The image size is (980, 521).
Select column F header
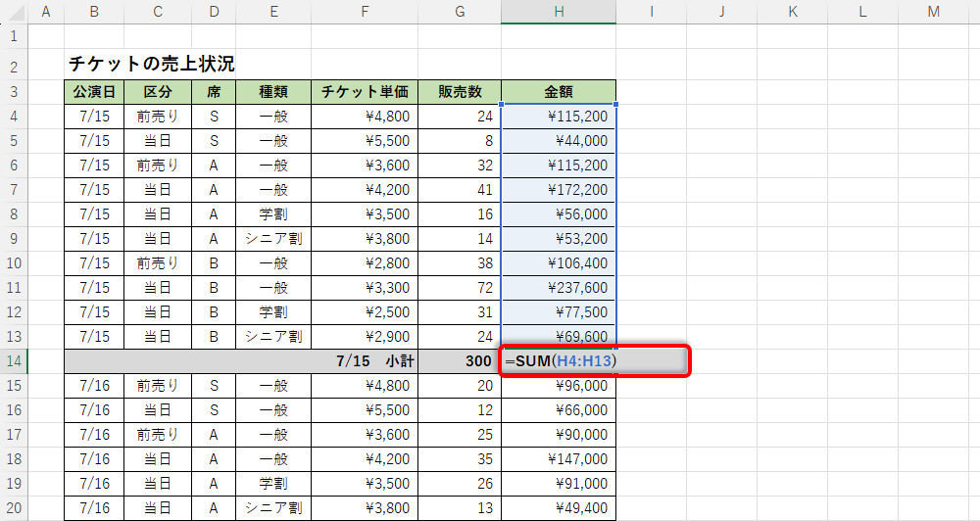coord(365,11)
